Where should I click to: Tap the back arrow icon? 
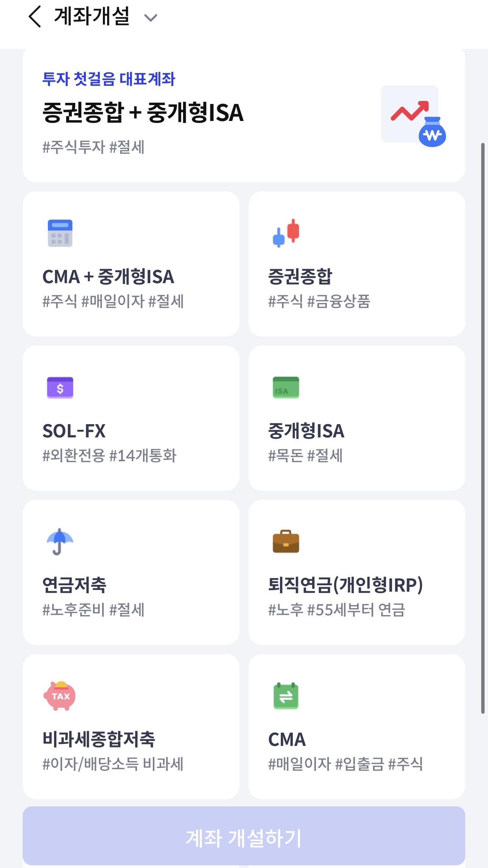click(35, 17)
